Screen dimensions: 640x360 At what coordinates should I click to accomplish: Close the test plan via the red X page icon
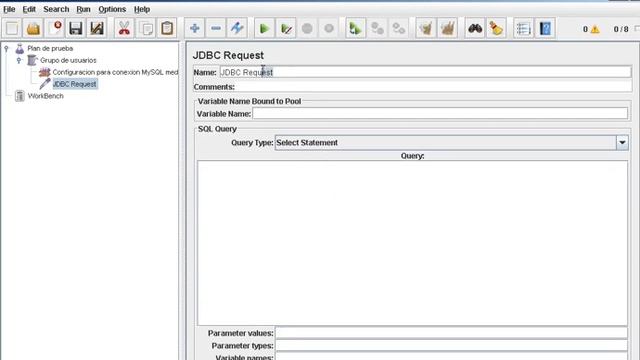54,28
